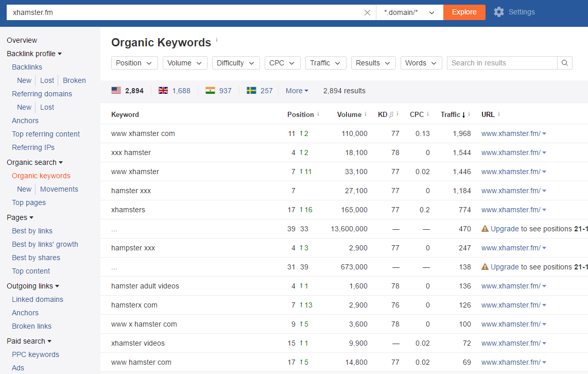The height and width of the screenshot is (374, 588).
Task: Open Broken backlinks link
Action: click(74, 80)
